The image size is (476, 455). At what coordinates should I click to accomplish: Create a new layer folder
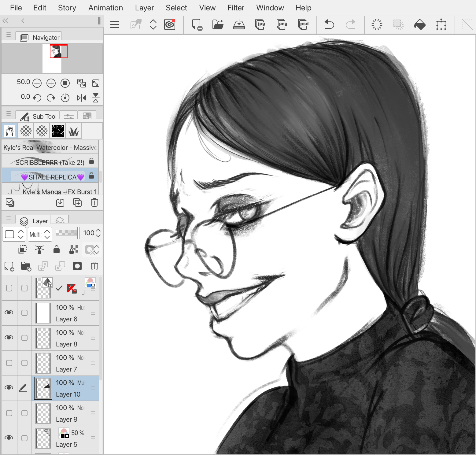(26, 266)
